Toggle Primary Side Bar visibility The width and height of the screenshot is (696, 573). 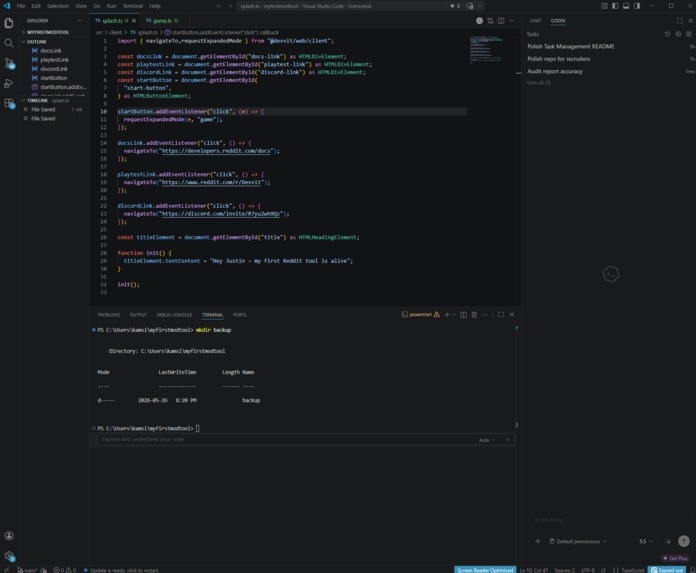615,6
